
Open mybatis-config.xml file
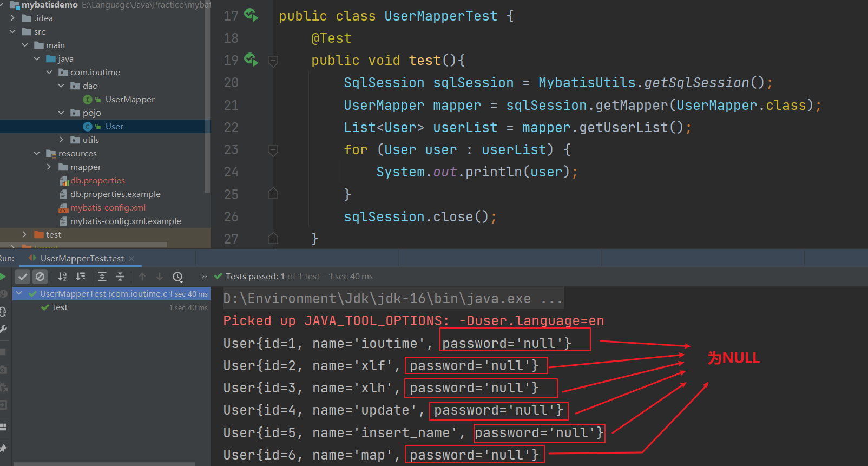(108, 208)
